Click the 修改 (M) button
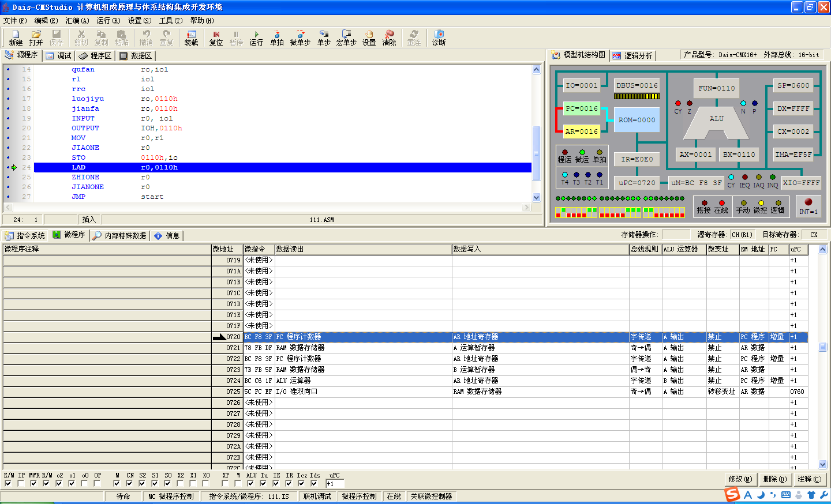 click(740, 479)
